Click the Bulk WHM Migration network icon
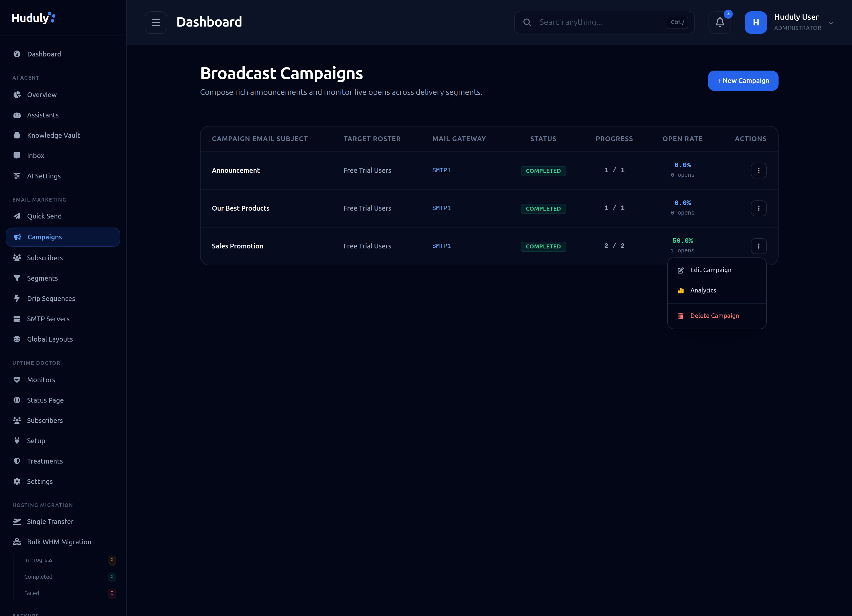852x616 pixels. pos(17,542)
